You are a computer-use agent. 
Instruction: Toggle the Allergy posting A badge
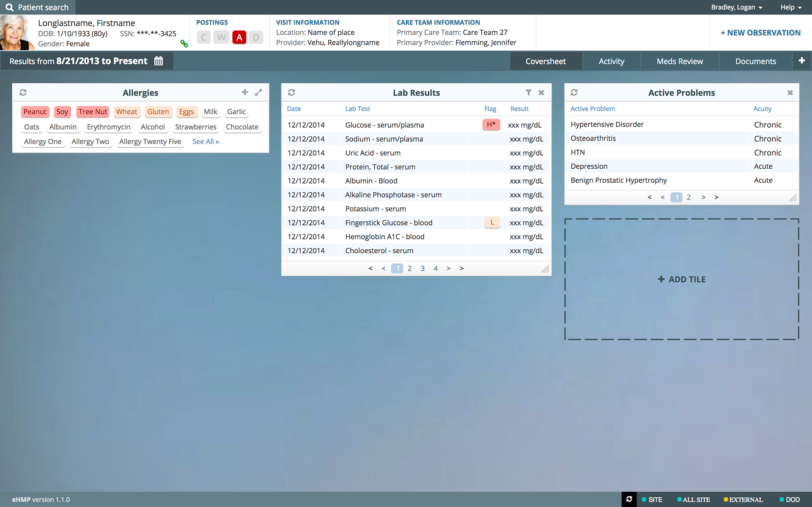tap(239, 37)
